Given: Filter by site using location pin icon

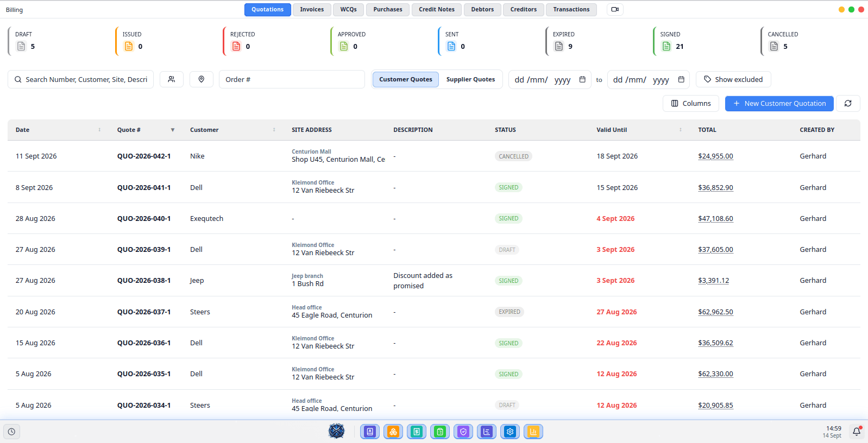Looking at the screenshot, I should (202, 79).
